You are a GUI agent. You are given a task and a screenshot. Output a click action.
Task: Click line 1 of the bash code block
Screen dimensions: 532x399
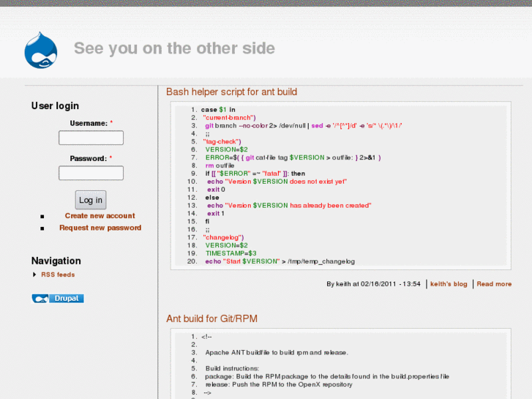click(x=218, y=109)
